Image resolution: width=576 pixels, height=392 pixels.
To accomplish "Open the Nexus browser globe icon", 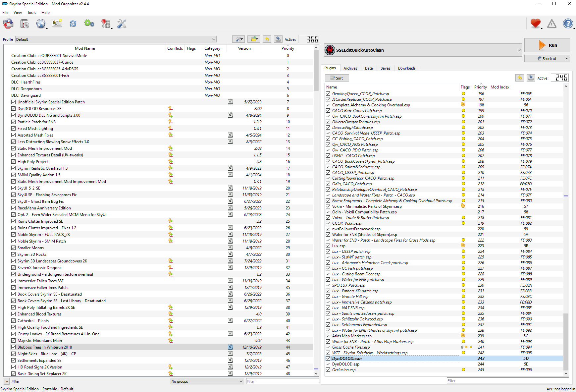I will (41, 24).
